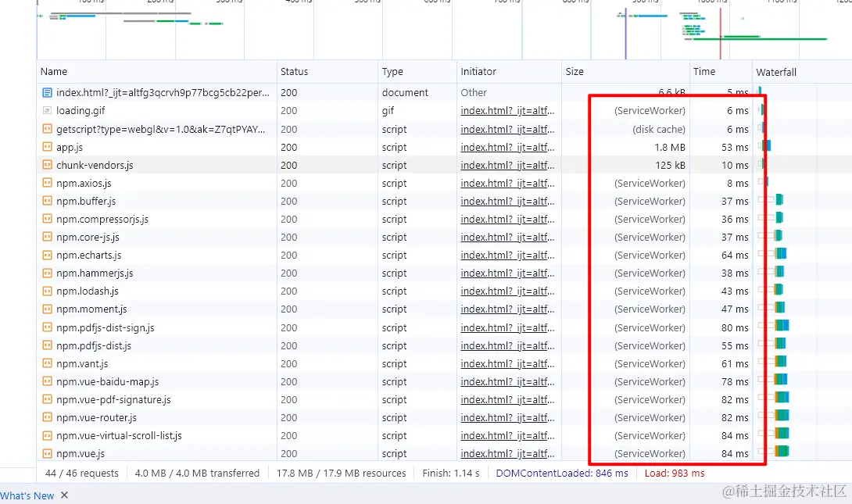Click the script icon beside npm.vue.js

point(47,453)
